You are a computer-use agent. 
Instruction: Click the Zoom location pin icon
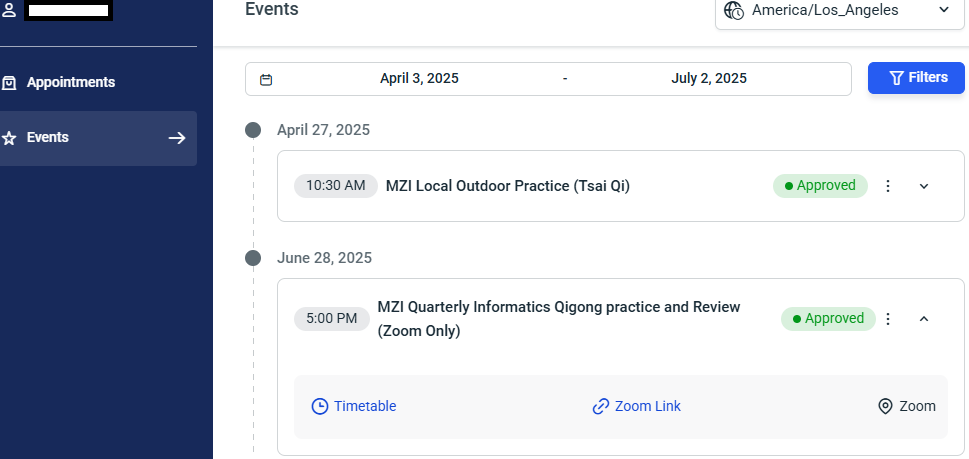(x=886, y=406)
